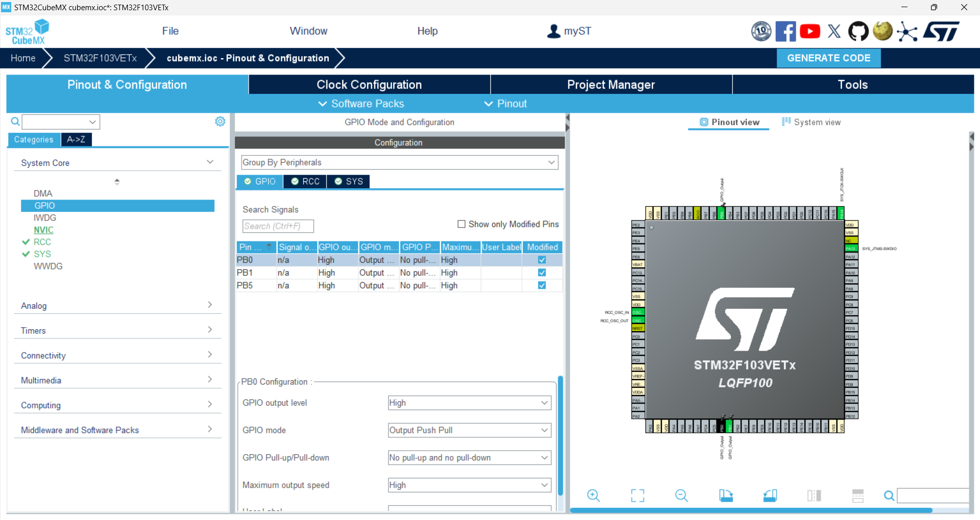Switch to the A->Z listing tab

76,139
